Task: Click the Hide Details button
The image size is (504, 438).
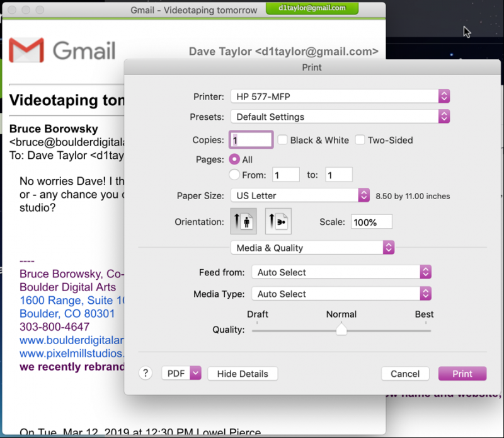Action: (242, 373)
